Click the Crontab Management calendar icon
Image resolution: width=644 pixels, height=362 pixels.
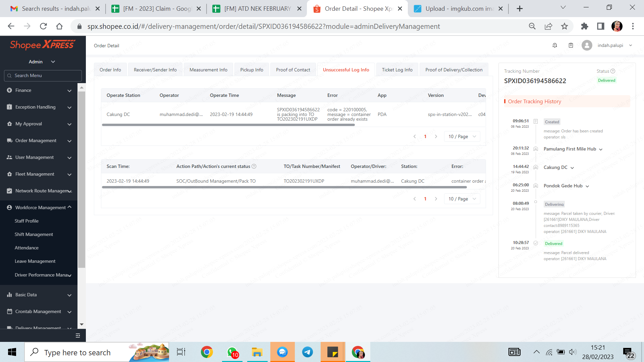point(9,311)
